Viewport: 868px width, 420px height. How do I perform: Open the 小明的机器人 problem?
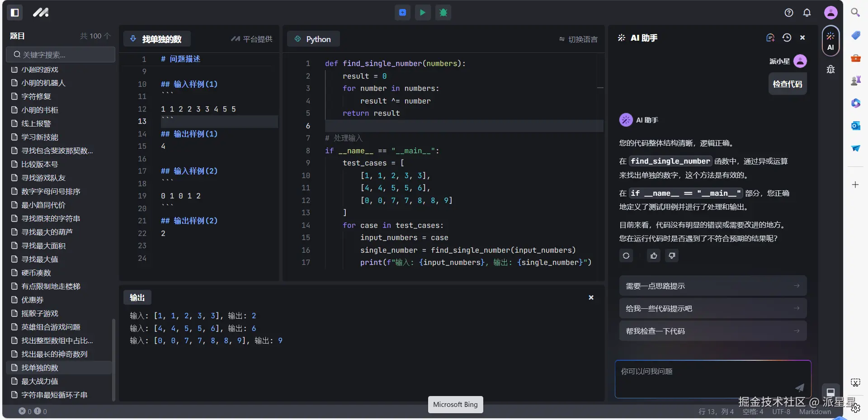59,83
